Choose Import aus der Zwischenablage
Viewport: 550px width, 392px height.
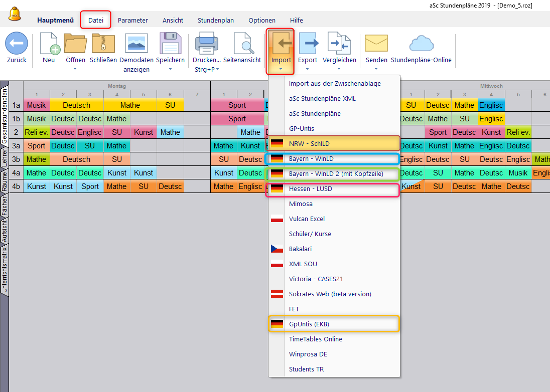click(334, 83)
